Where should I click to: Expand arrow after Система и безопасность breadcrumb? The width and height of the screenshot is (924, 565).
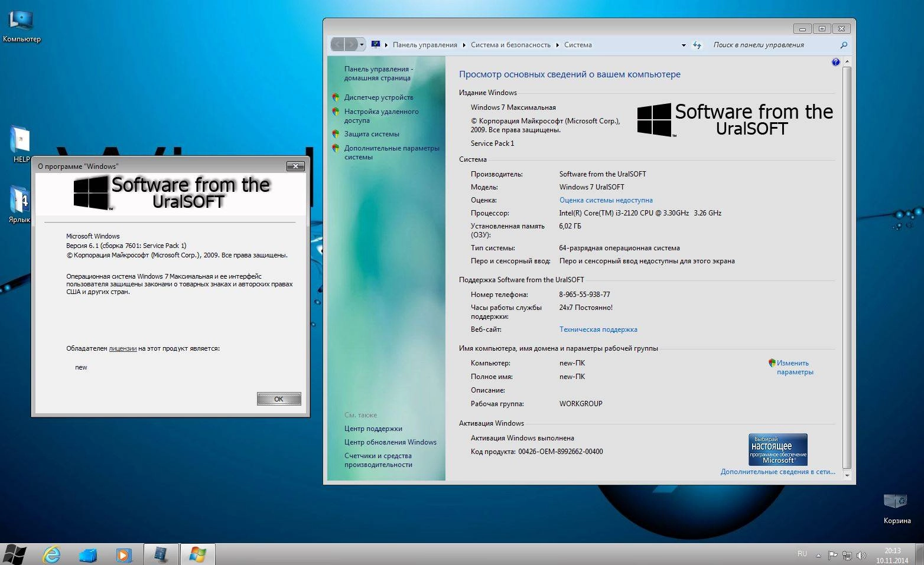click(557, 45)
